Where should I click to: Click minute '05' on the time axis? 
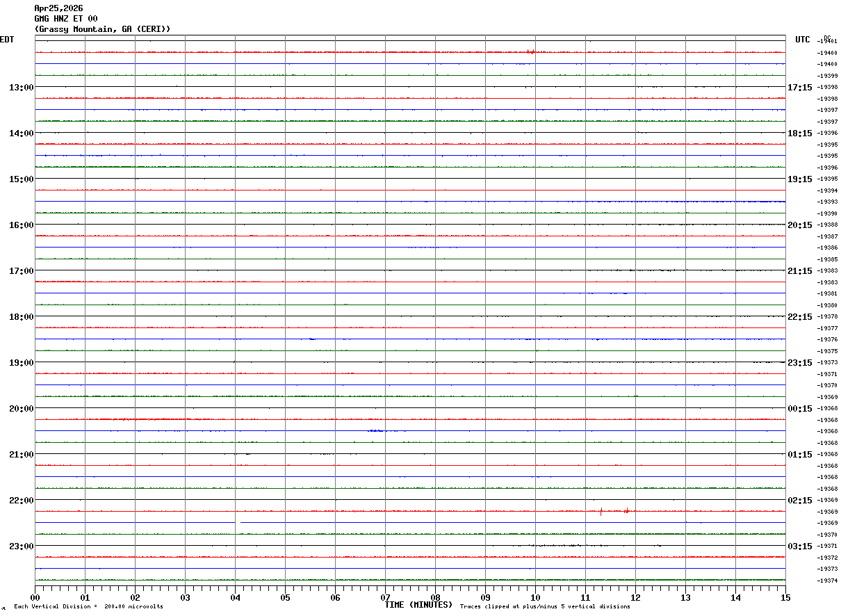(x=285, y=597)
